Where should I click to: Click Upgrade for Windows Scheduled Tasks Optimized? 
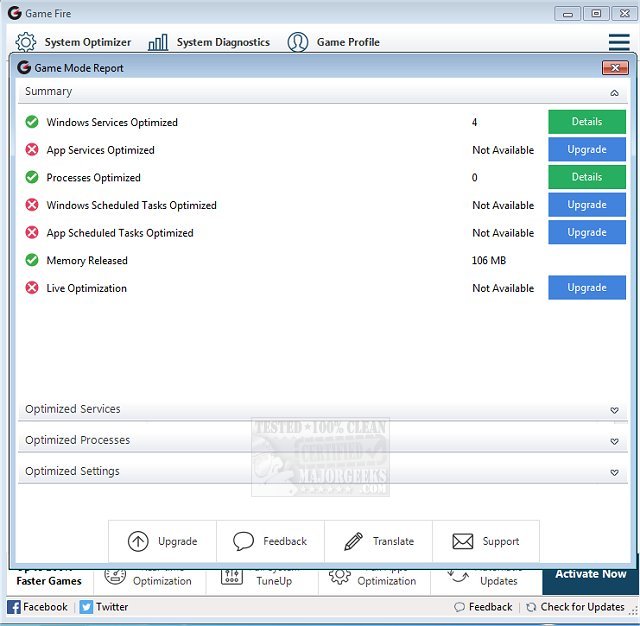587,204
